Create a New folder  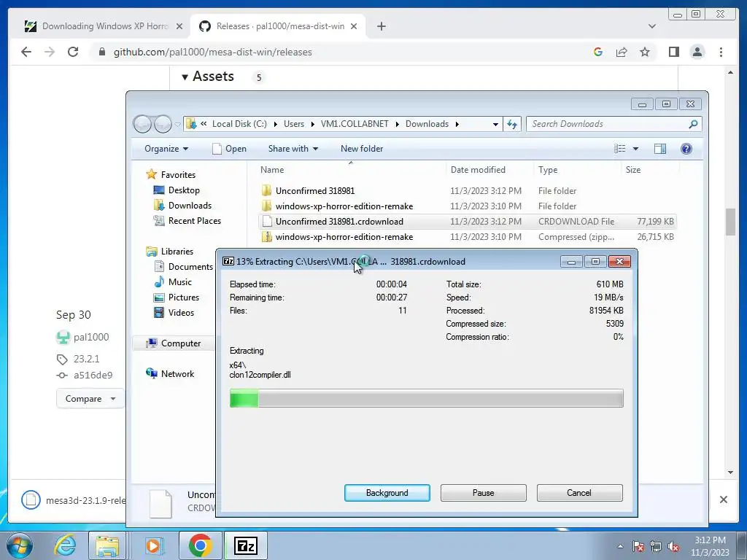click(x=362, y=149)
